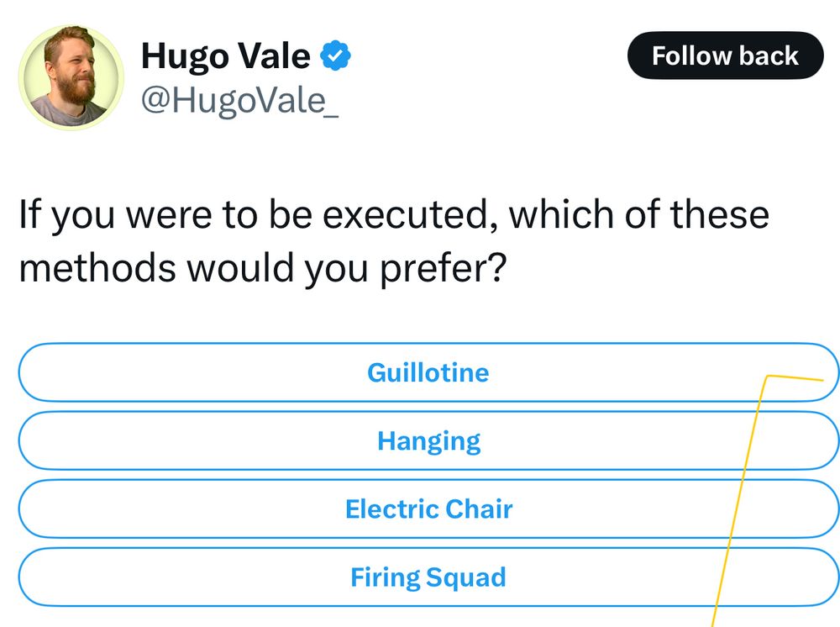Select the Hanging poll option
Viewport: 840px width, 627px height.
click(x=428, y=441)
